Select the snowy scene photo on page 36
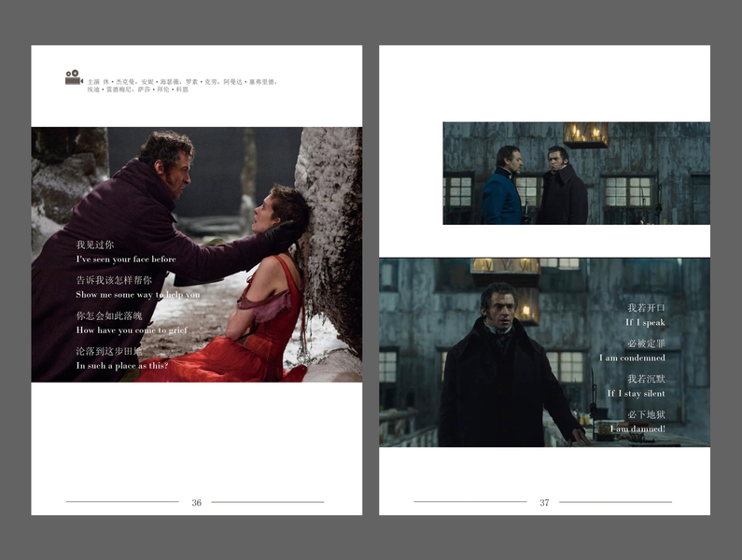Viewport: 742px width, 560px height. 197,255
